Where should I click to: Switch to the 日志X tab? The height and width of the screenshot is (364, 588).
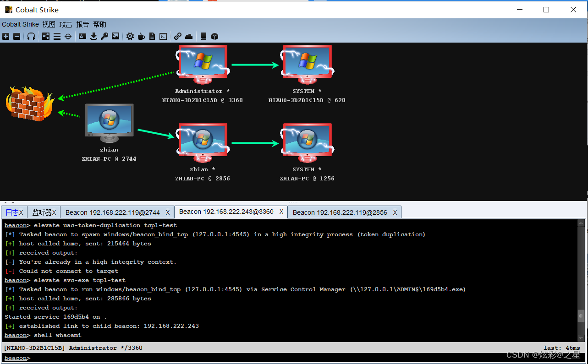(x=14, y=212)
